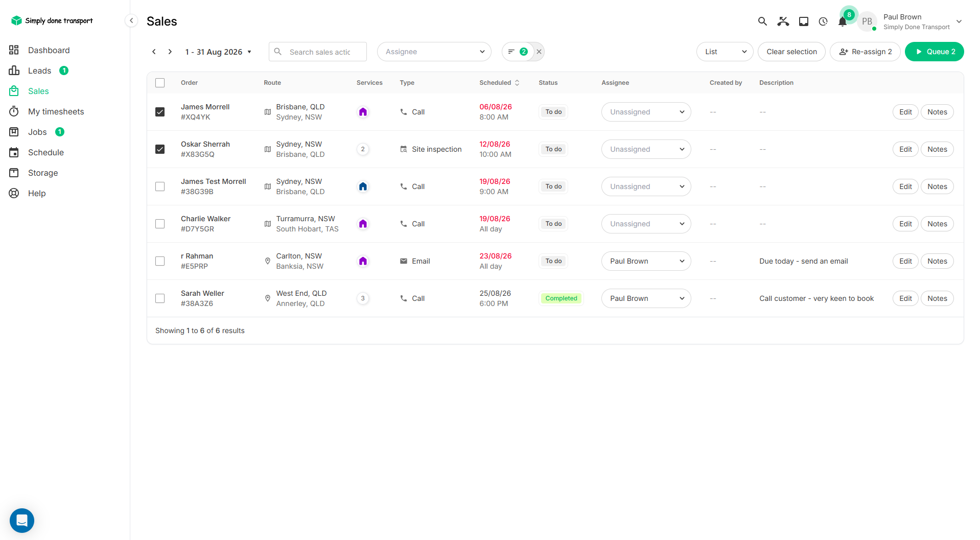
Task: Open Dashboard in sidebar
Action: [x=49, y=50]
